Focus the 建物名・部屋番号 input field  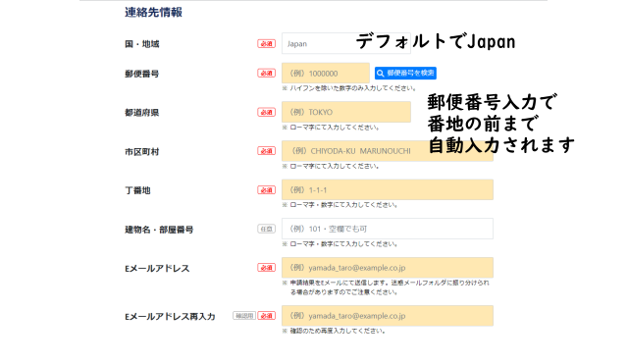[x=388, y=229]
